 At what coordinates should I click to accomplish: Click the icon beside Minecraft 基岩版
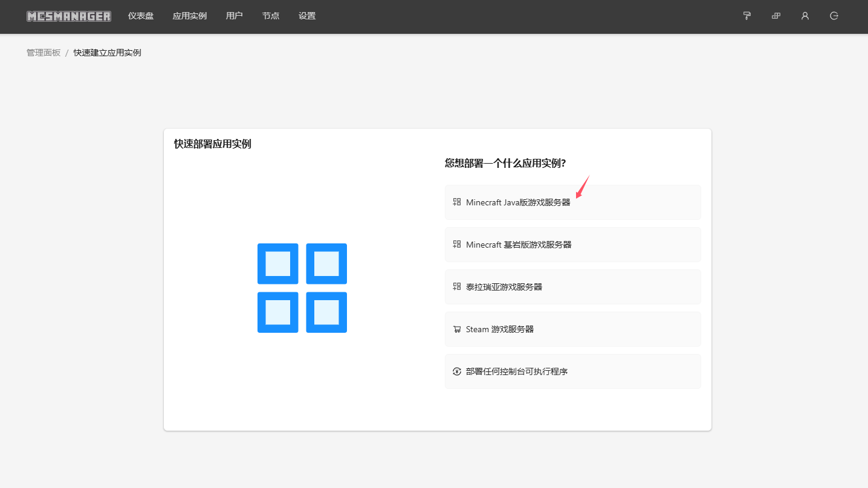click(457, 245)
